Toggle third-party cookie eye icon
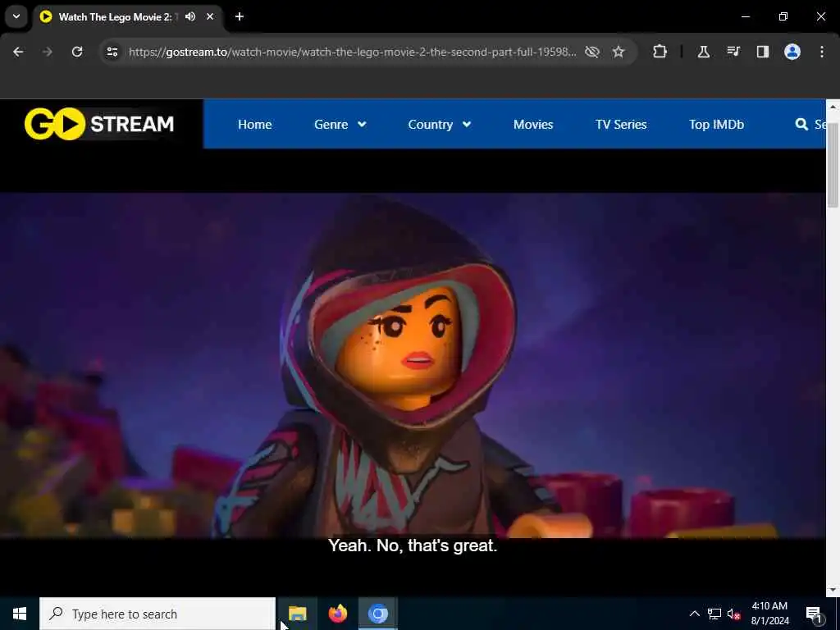Screen dimensions: 840x630 click(592, 52)
